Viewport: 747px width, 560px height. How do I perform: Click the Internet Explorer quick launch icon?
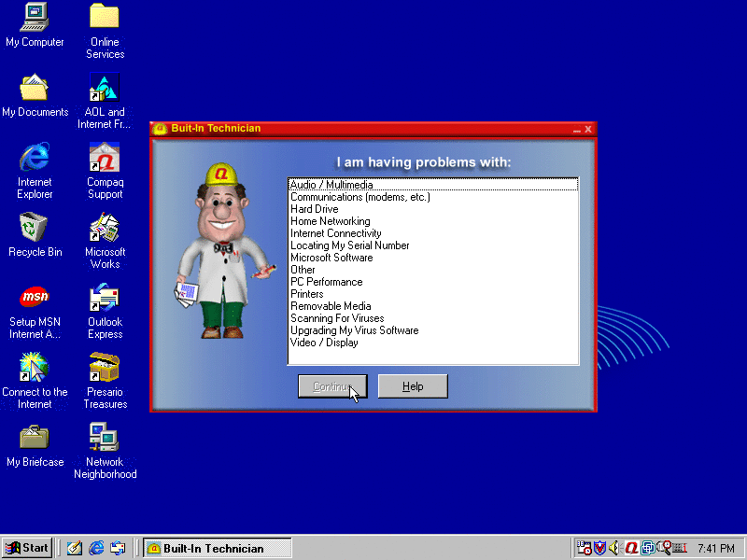coord(96,548)
